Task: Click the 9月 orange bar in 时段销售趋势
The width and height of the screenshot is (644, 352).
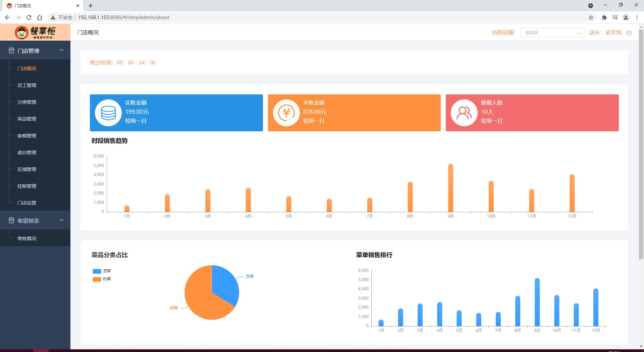Action: [x=450, y=188]
